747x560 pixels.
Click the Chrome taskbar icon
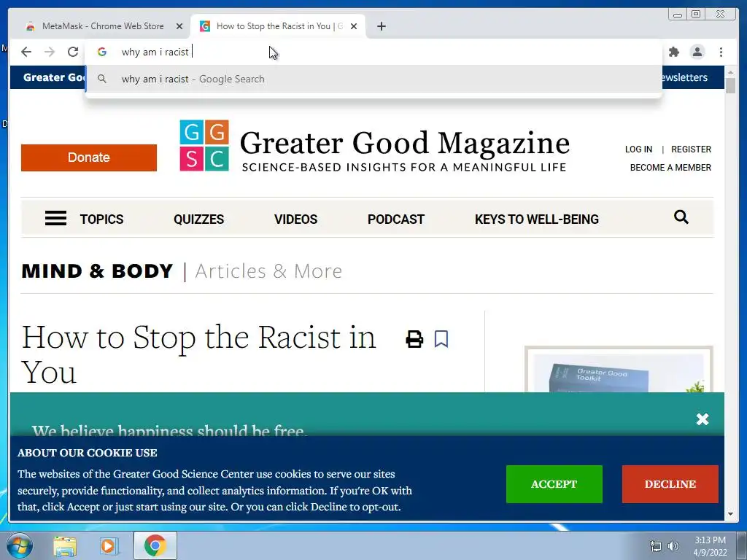[x=155, y=545]
